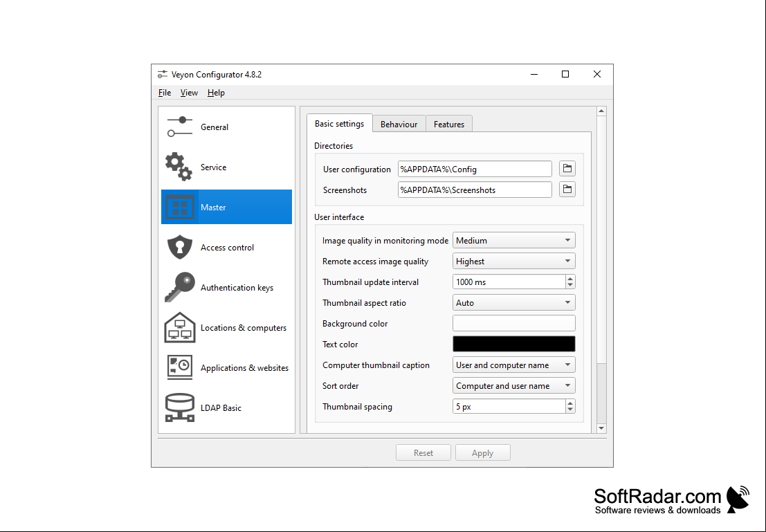Expand the Sort order dropdown
The height and width of the screenshot is (532, 766).
pos(514,386)
